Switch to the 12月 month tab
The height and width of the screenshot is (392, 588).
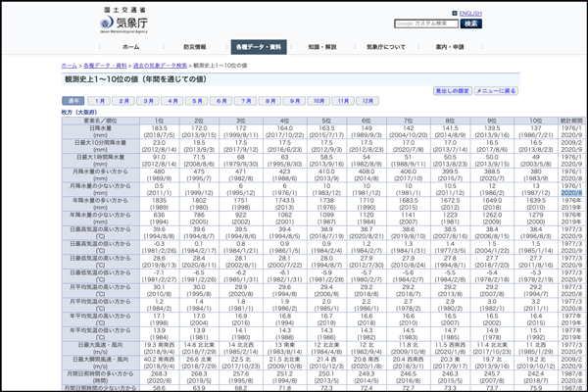(367, 101)
